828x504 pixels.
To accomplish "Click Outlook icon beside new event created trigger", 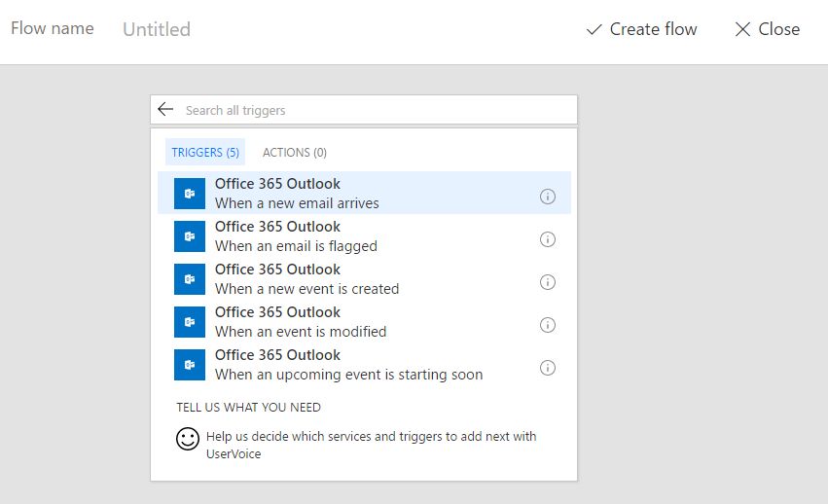I will click(x=190, y=279).
